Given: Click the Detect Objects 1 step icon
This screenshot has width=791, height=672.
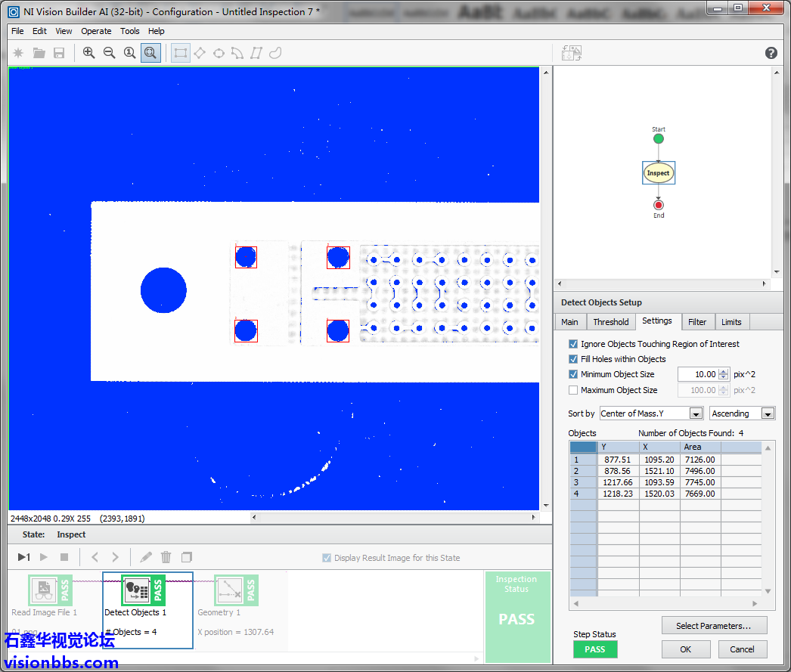Looking at the screenshot, I should (135, 590).
